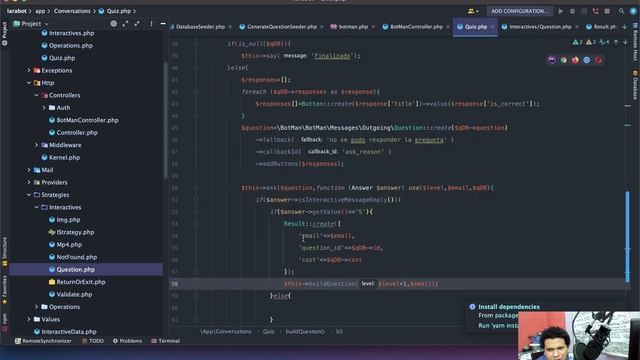Expand the Middleware folder

(36, 145)
